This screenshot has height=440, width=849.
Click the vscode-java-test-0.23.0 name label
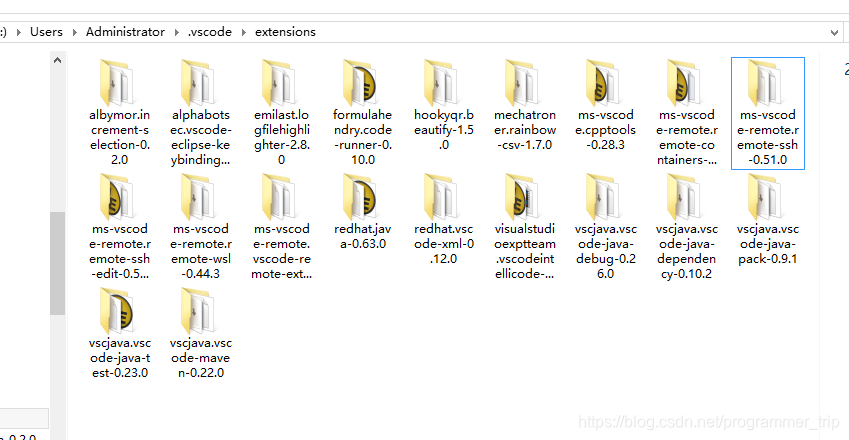120,358
